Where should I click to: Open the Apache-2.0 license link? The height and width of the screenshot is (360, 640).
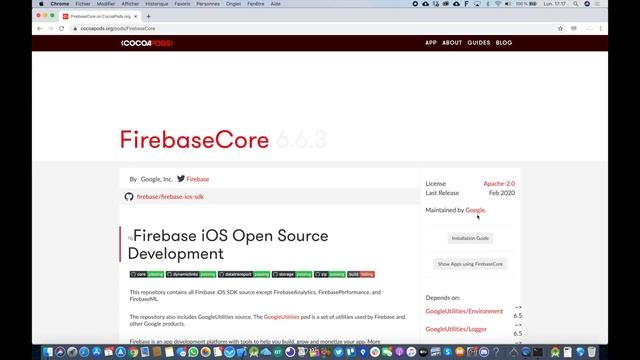[499, 184]
